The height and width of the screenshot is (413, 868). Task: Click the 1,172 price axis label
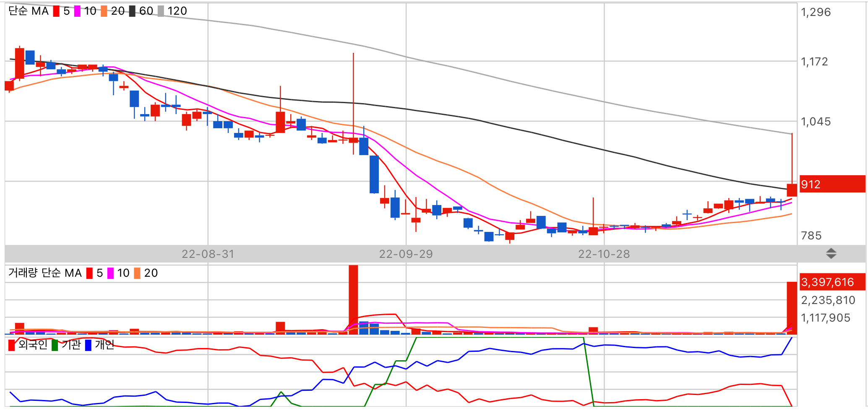pyautogui.click(x=814, y=62)
